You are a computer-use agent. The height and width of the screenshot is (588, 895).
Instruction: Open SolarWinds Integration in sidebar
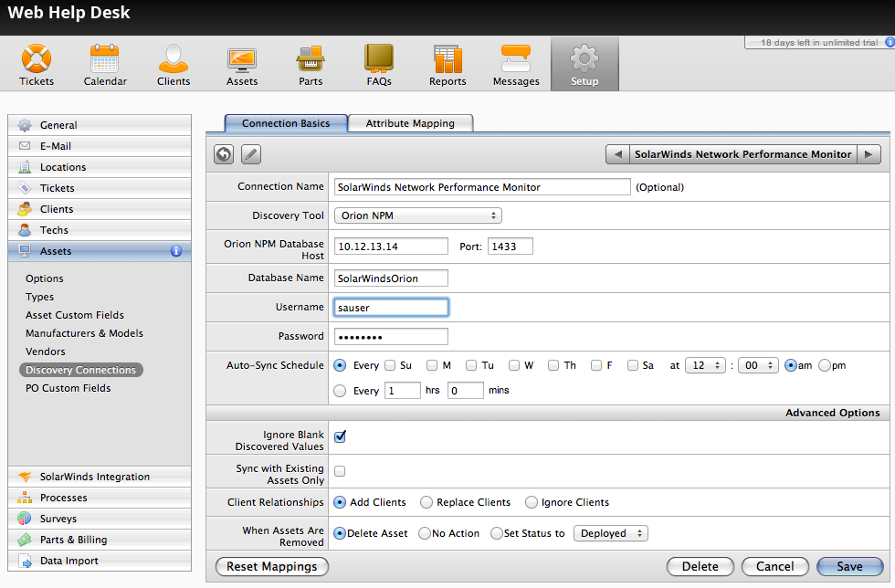(x=100, y=477)
